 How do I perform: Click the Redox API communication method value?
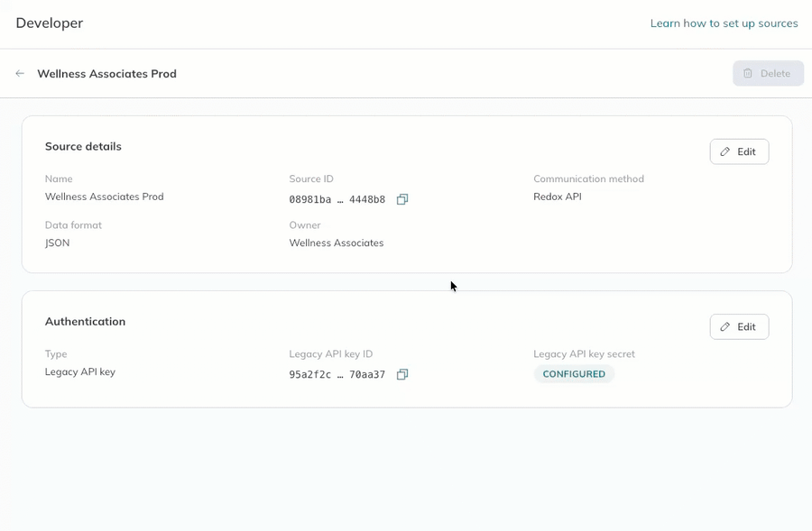click(558, 197)
